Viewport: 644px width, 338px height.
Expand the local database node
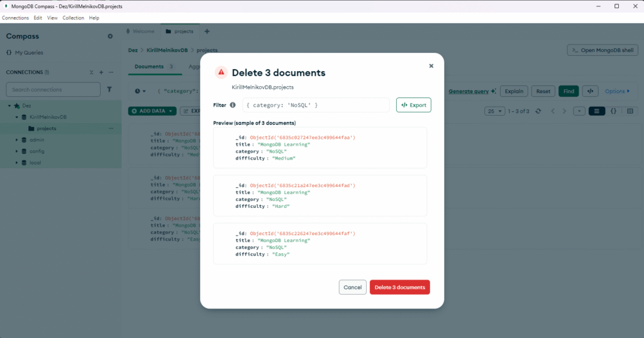(x=17, y=163)
